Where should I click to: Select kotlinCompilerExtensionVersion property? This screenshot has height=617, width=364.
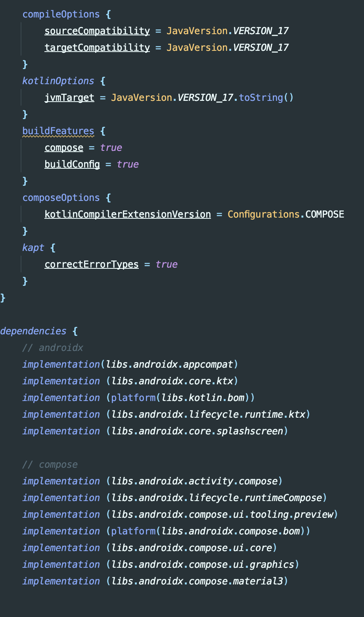128,214
